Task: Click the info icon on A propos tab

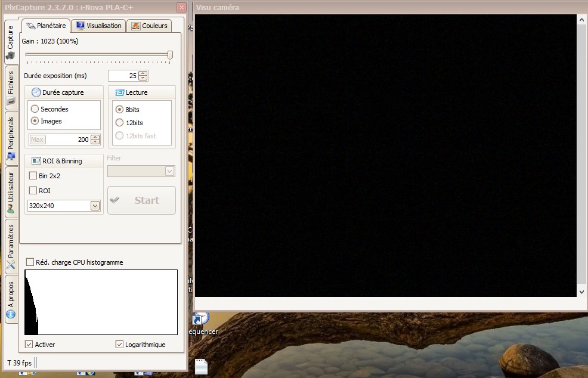Action: [11, 314]
